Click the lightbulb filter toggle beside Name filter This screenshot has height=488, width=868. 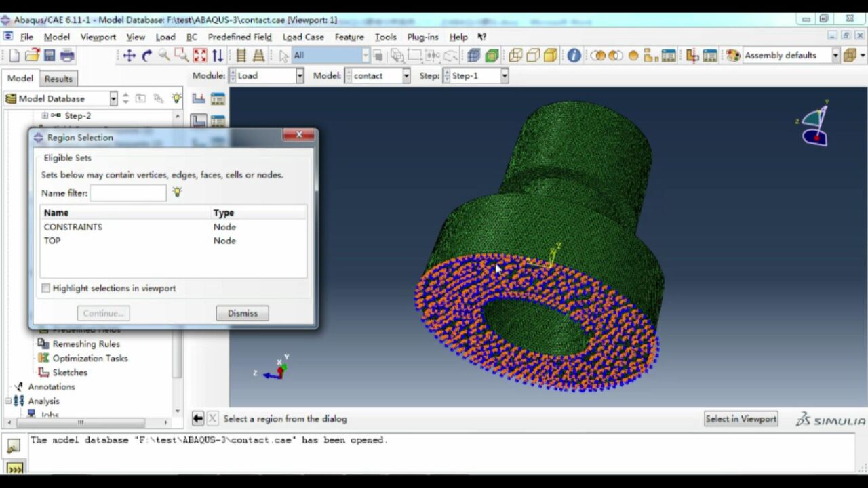click(177, 192)
